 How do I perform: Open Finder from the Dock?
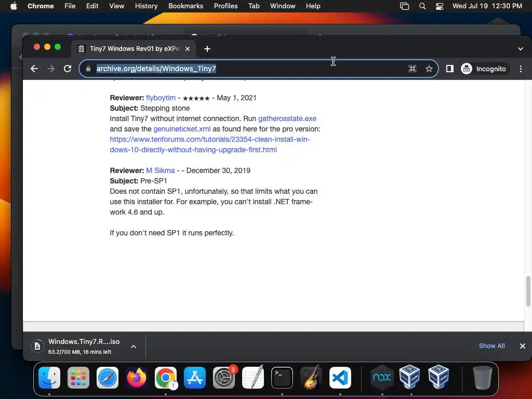click(x=49, y=378)
